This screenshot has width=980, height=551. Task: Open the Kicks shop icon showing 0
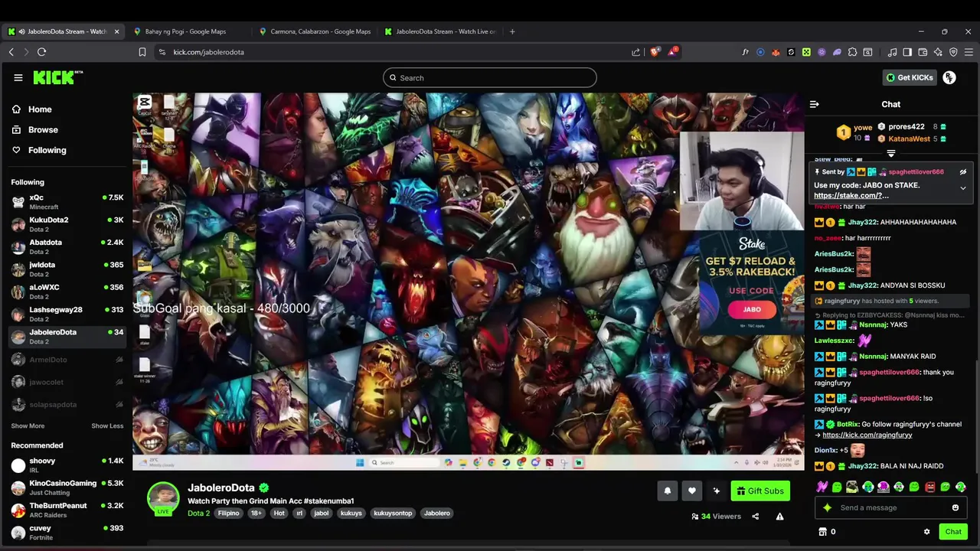pos(827,532)
